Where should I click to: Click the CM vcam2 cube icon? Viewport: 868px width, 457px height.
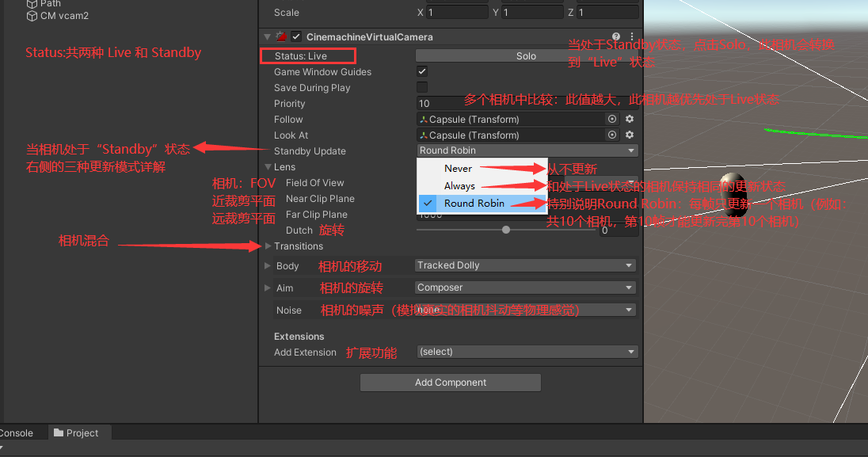pos(32,16)
